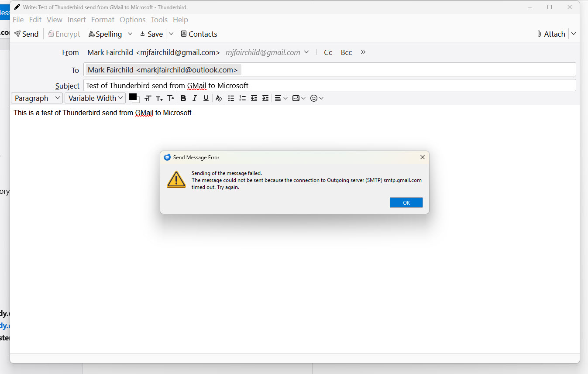Click the black text color swatch
This screenshot has width=588, height=374.
133,97
